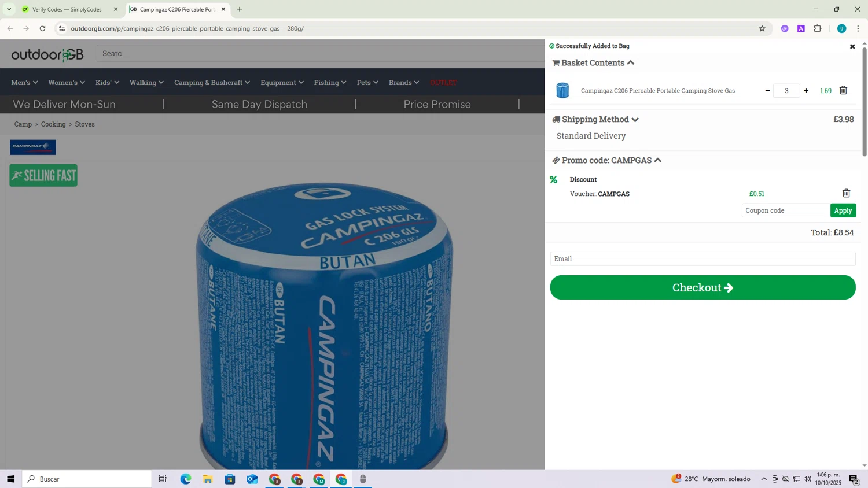
Task: Edit the quantity field showing 3
Action: click(x=786, y=91)
